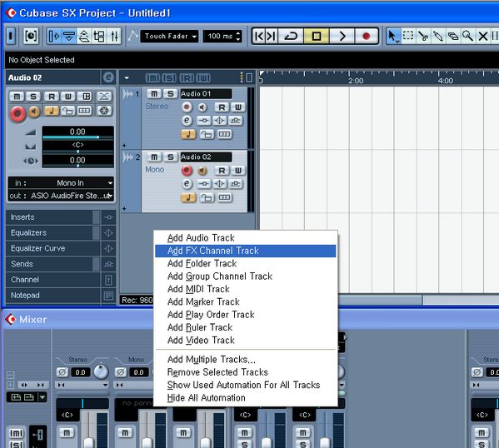Image resolution: width=499 pixels, height=448 pixels.
Task: Choose Add Audio Track from menu
Action: tap(246, 237)
